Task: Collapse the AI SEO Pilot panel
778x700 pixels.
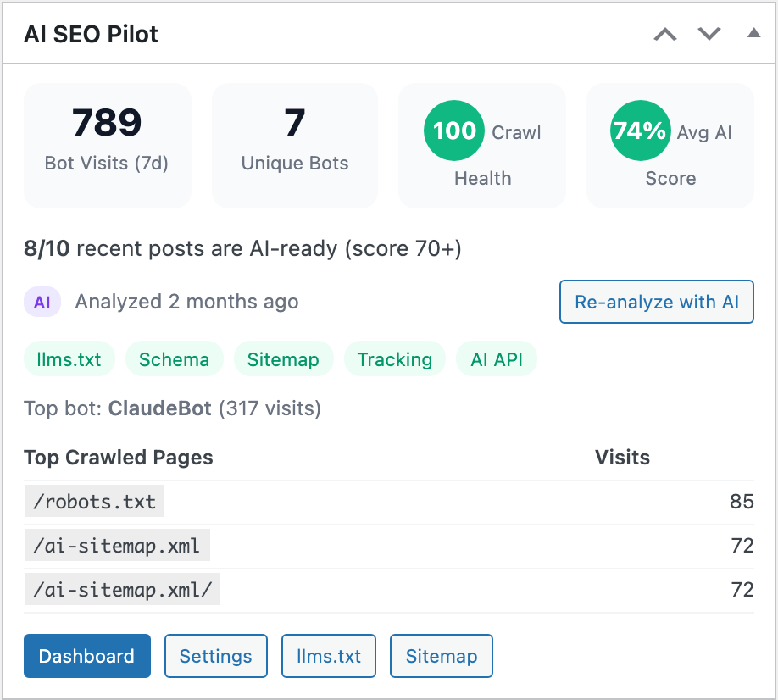Action: click(753, 33)
